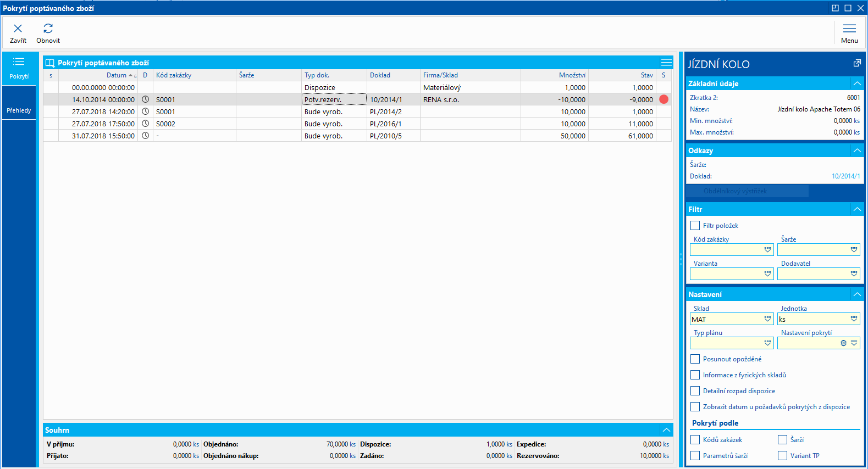Maximize the Pokrytí poptávaného zboží window
This screenshot has height=469, width=868.
[848, 8]
